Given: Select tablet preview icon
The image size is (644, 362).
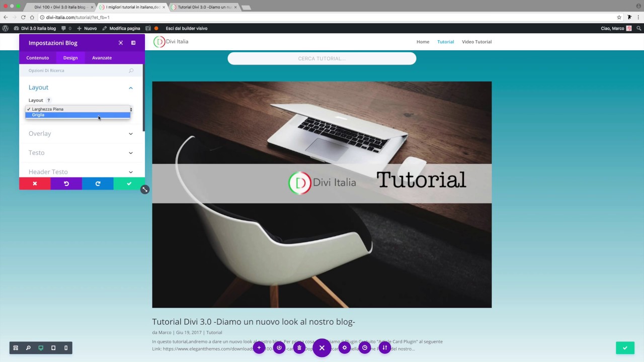Looking at the screenshot, I should 53,348.
